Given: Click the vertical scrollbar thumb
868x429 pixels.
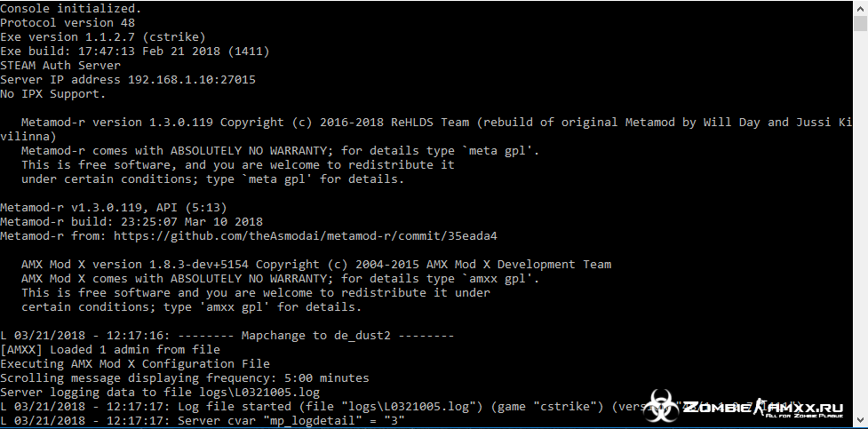Looking at the screenshot, I should [860, 24].
